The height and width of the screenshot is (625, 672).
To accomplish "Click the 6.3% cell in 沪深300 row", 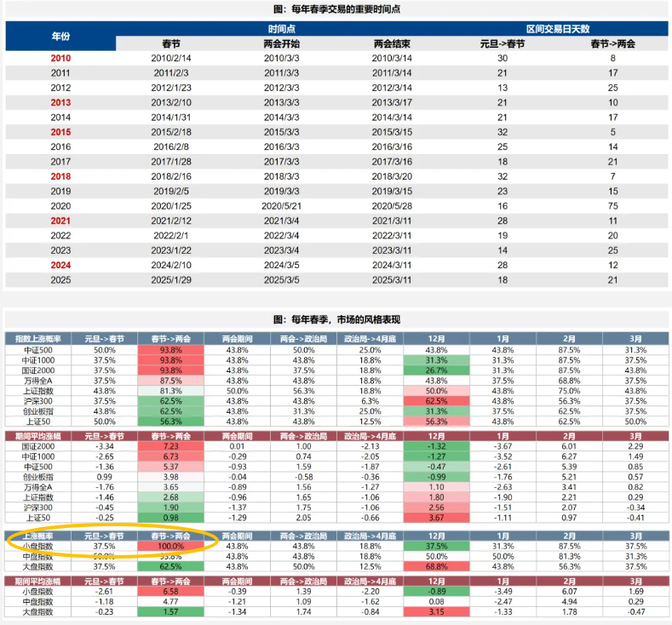I will point(370,401).
